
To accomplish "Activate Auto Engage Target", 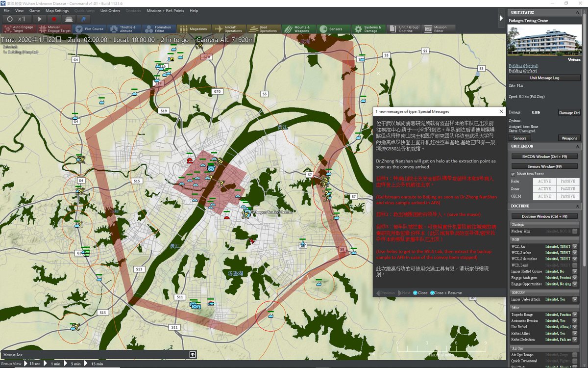I will [x=19, y=29].
